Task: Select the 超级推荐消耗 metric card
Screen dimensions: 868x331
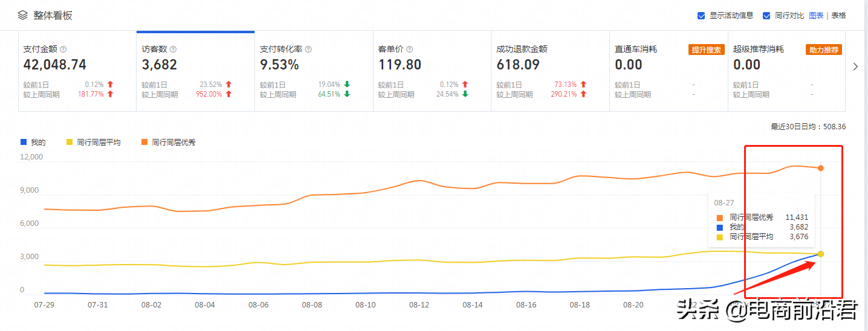Action: (x=787, y=71)
